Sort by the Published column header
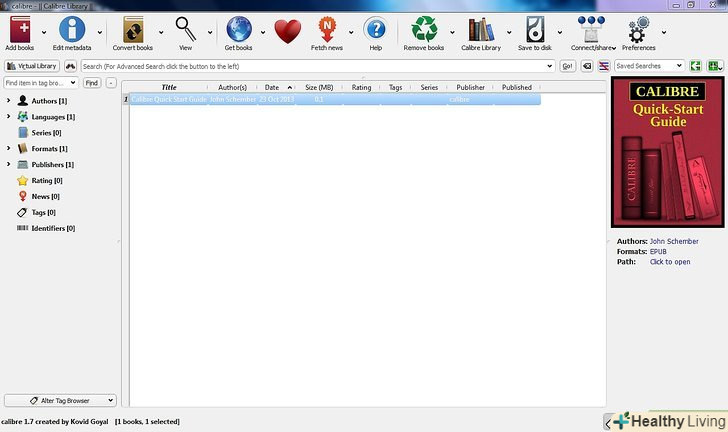Image resolution: width=728 pixels, height=432 pixels. point(516,87)
